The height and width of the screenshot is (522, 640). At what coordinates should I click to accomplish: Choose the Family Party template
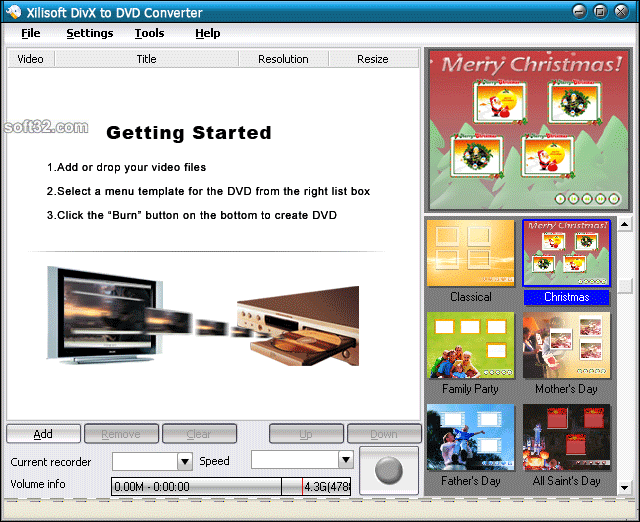point(471,345)
